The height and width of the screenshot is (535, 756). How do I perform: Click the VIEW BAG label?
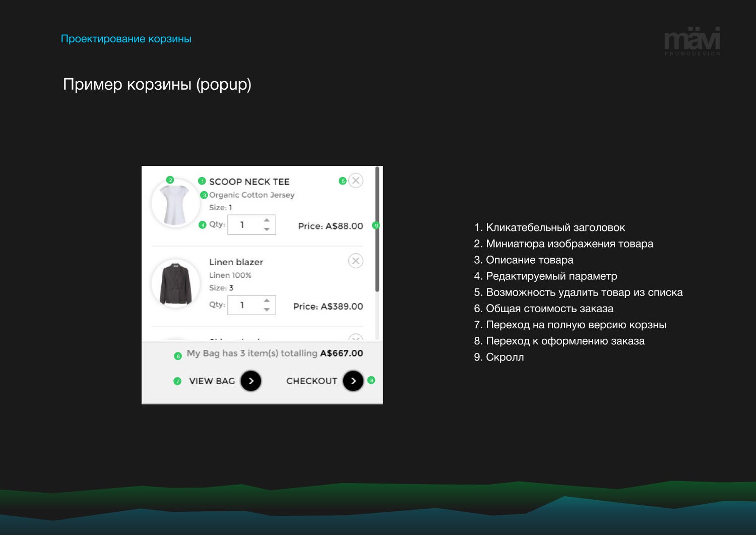pyautogui.click(x=212, y=381)
